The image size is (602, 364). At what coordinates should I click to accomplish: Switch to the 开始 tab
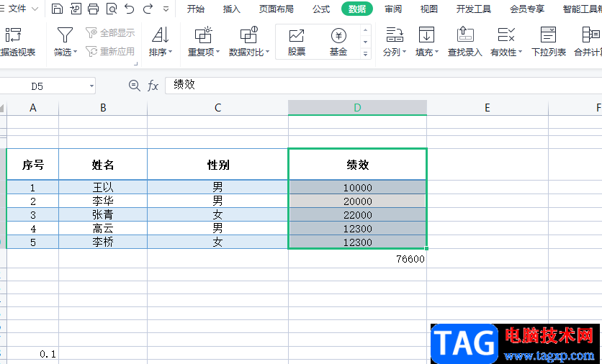click(x=195, y=9)
